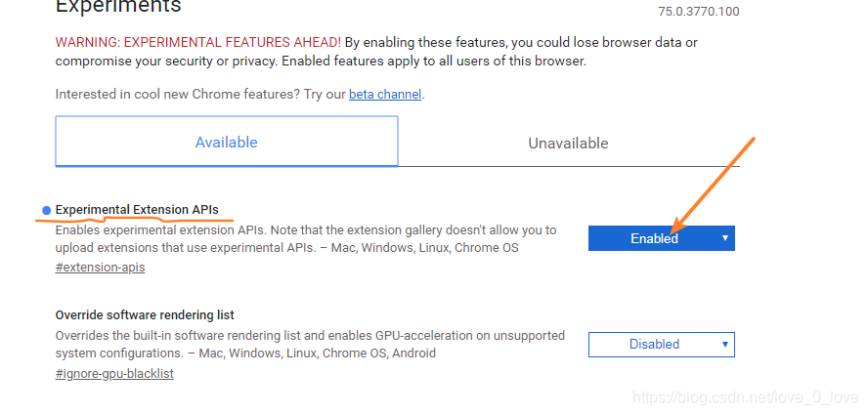Open the Experimental Extension APIs Enabled dropdown
This screenshot has height=415, width=868.
coord(655,238)
